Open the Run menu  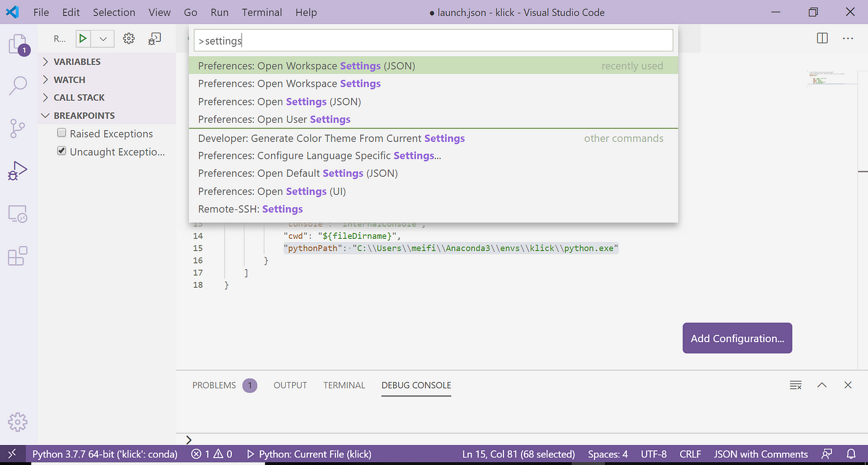click(219, 12)
